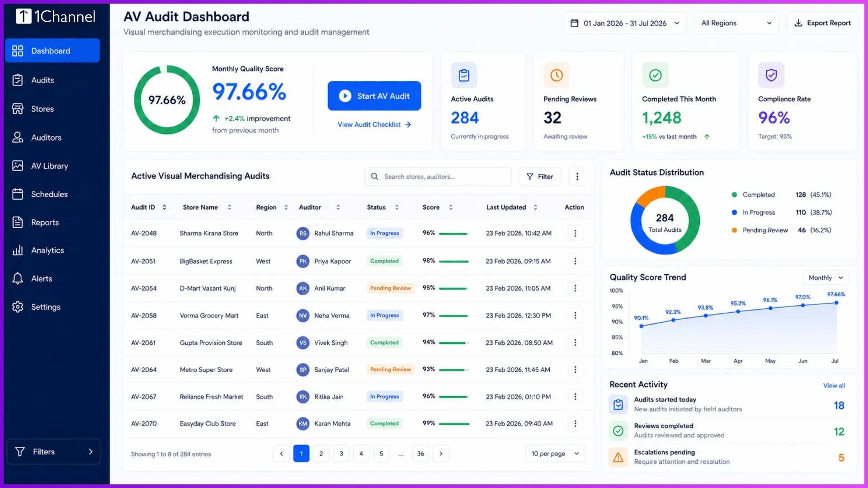
Task: Click the Pending Reviews clock icon
Action: point(557,75)
